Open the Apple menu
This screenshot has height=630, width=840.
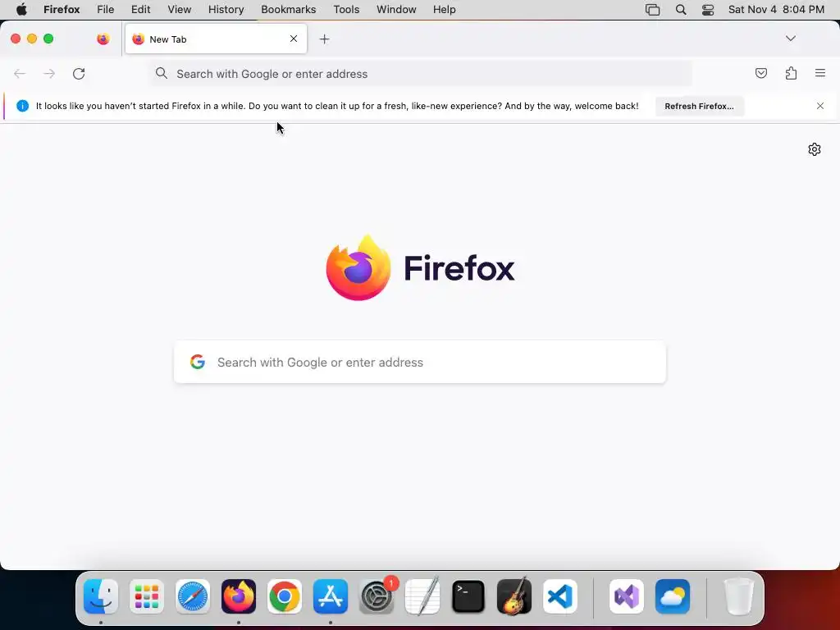[x=21, y=10]
